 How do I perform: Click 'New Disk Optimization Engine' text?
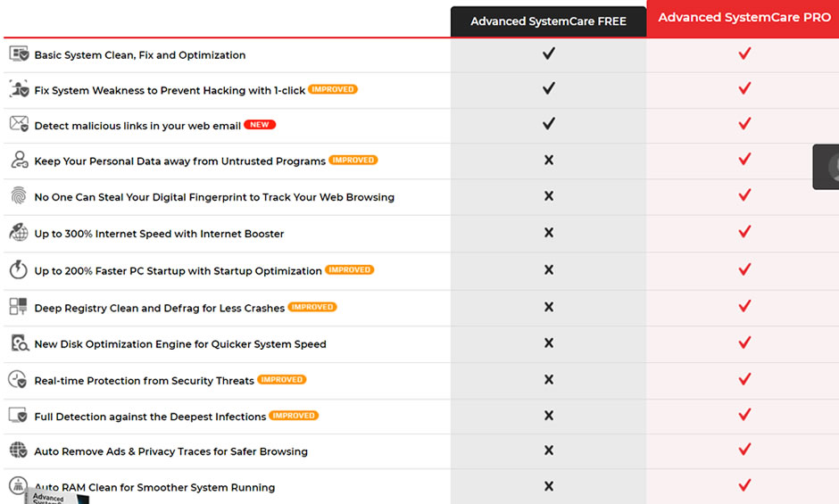point(112,344)
